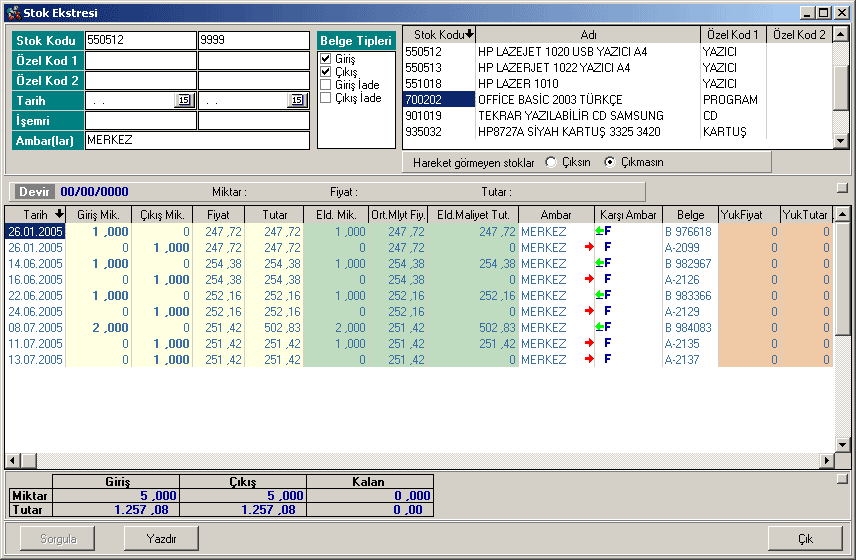Click green entry arrow icon for B 976618
856x560 pixels.
point(599,231)
